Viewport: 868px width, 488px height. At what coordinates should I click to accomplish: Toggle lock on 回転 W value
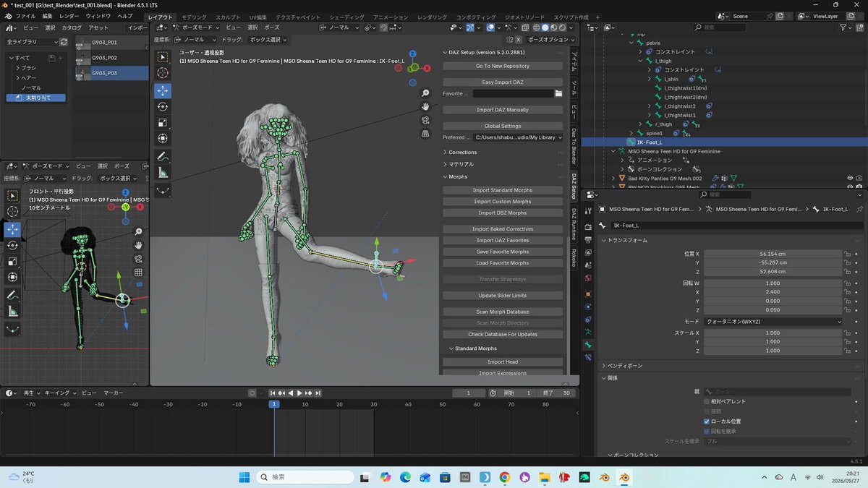[x=847, y=283]
